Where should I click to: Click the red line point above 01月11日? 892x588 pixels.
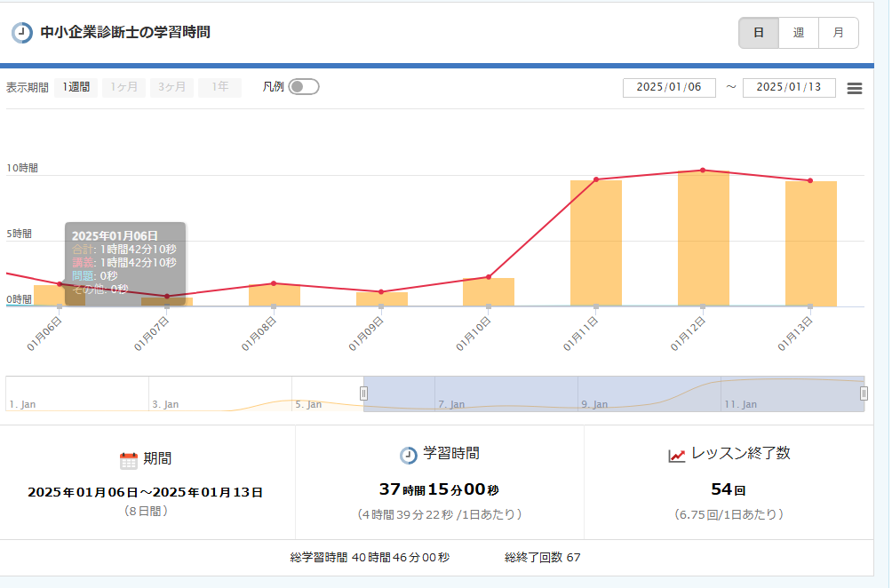tap(596, 179)
